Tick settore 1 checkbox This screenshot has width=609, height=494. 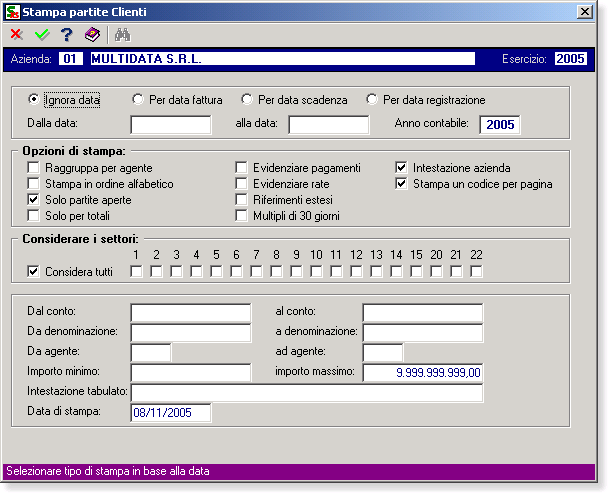click(x=136, y=271)
